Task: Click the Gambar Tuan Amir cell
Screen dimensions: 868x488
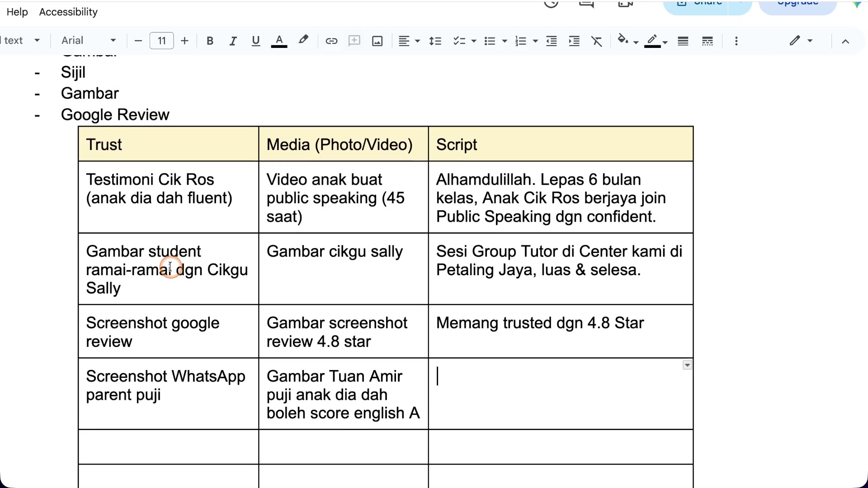Action: [344, 394]
